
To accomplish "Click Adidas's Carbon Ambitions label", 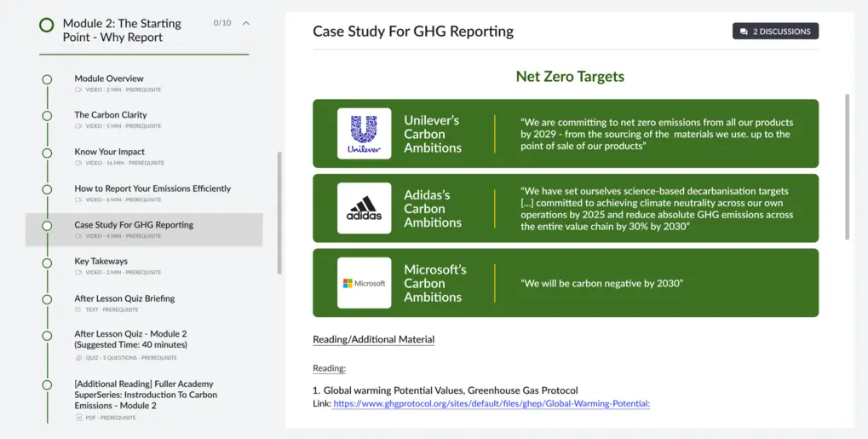I will point(433,208).
